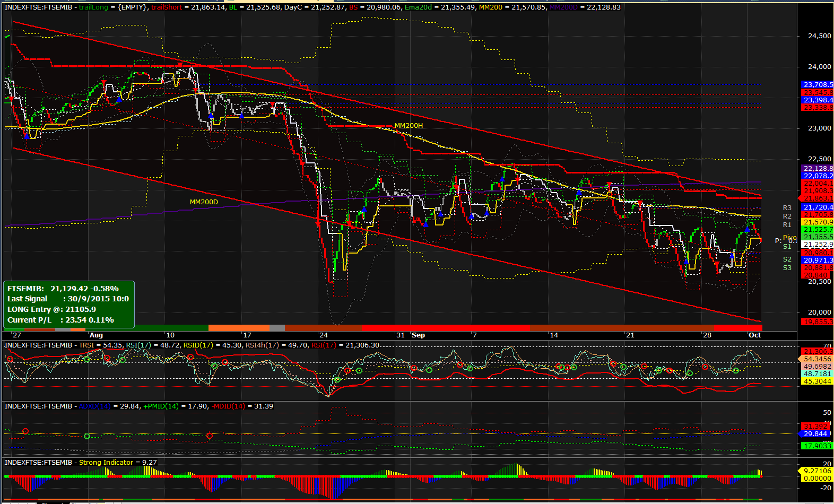The height and width of the screenshot is (504, 834).
Task: Select the R1 resistance level label
Action: pos(787,225)
